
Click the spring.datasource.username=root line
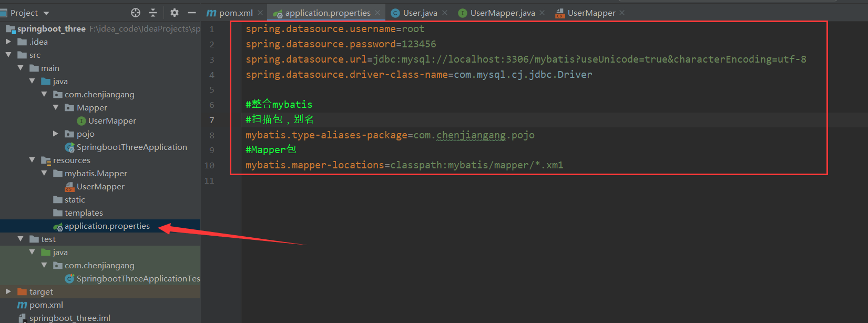335,29
